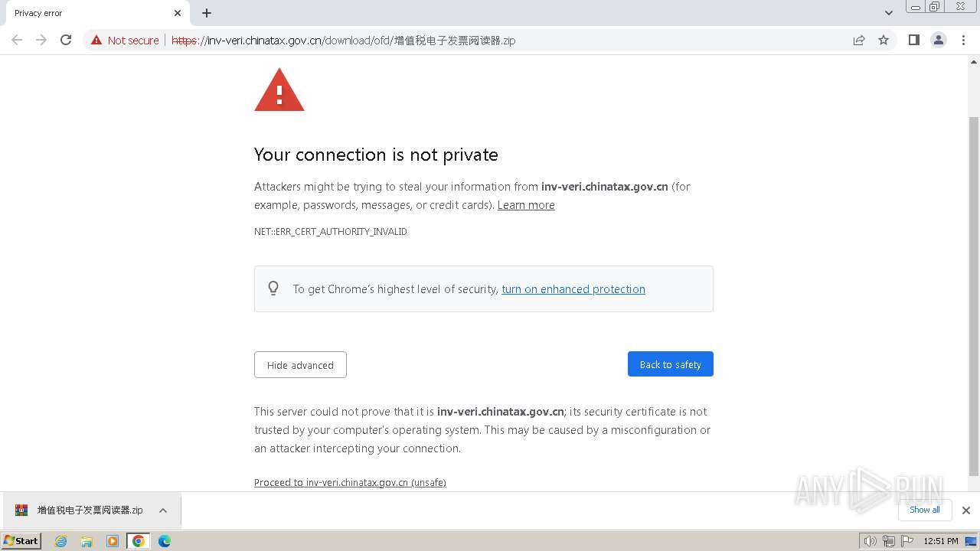The height and width of the screenshot is (551, 980).
Task: Click the address bar URL
Action: tap(344, 41)
